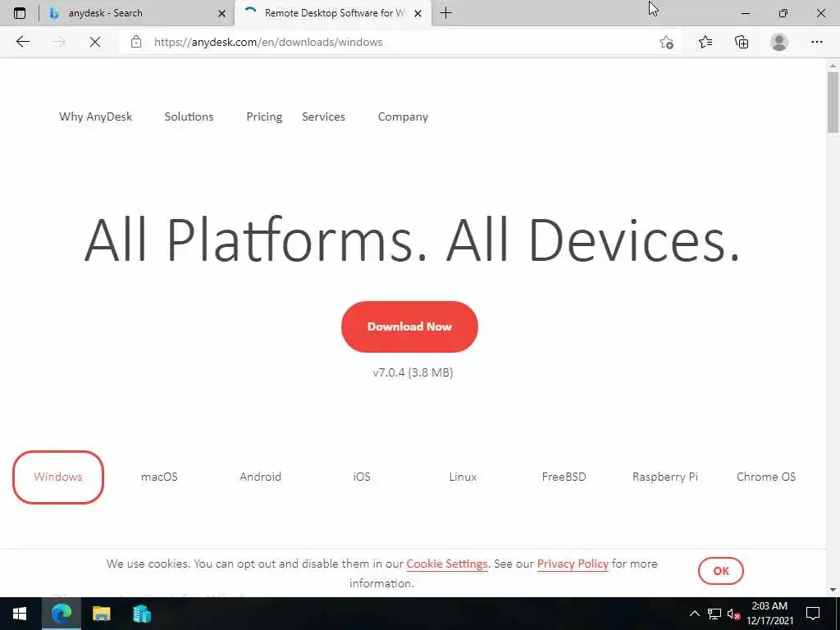The height and width of the screenshot is (630, 840).
Task: Open the Windows Start menu
Action: point(20,614)
